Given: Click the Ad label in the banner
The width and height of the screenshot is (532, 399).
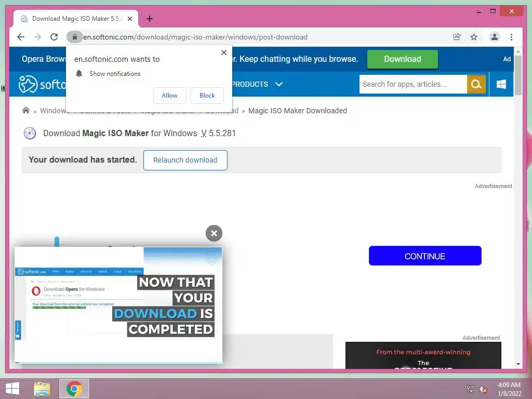Looking at the screenshot, I should 507,59.
